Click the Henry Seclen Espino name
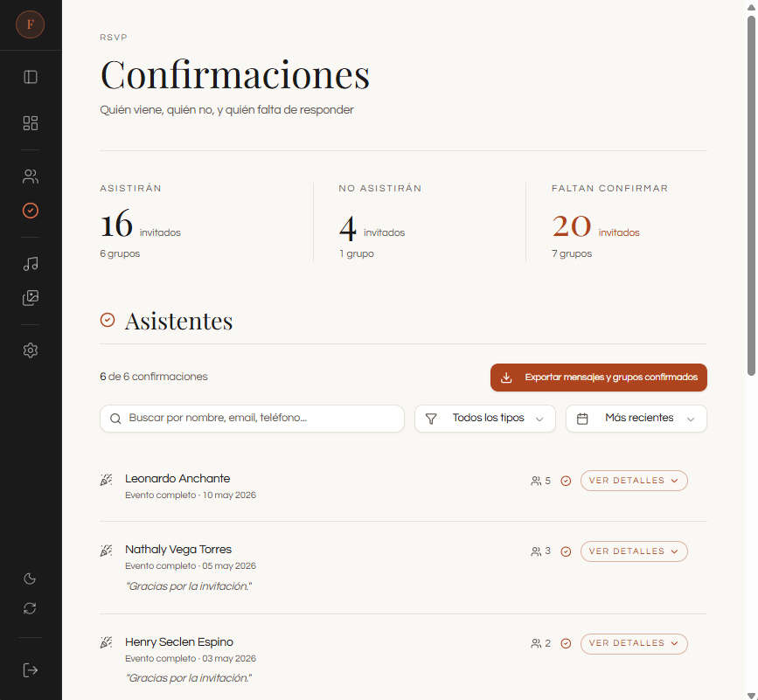 pos(179,642)
